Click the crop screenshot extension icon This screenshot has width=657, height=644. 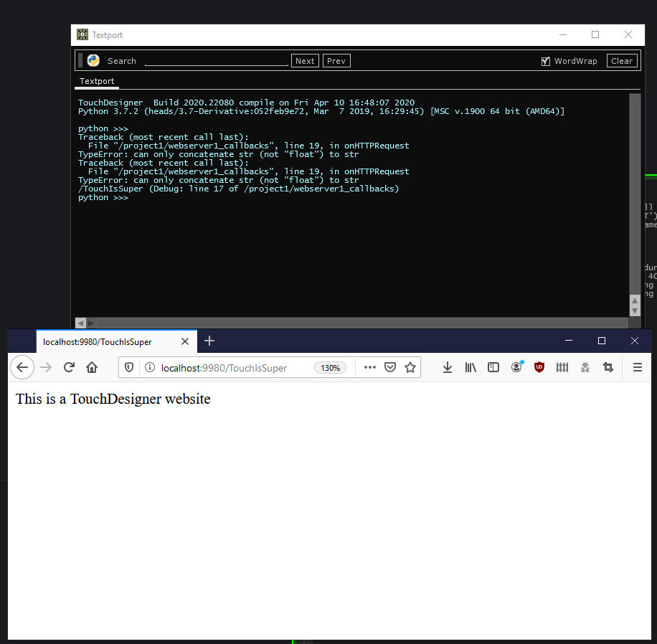tap(608, 367)
